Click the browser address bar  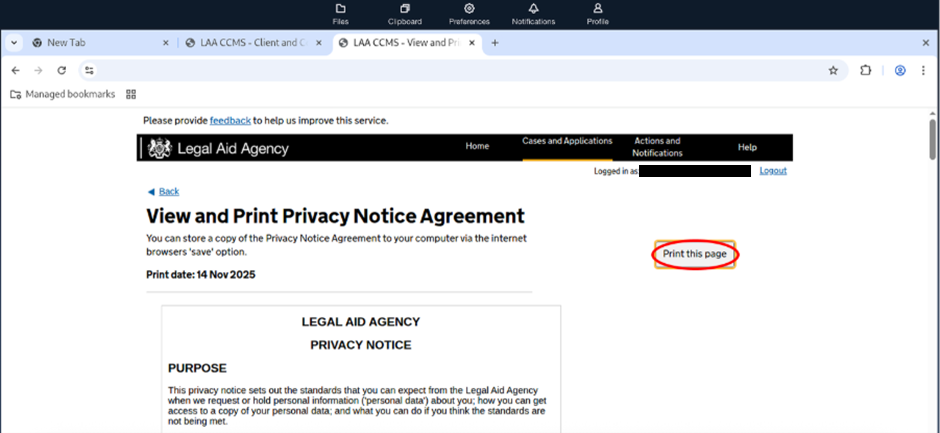point(450,71)
